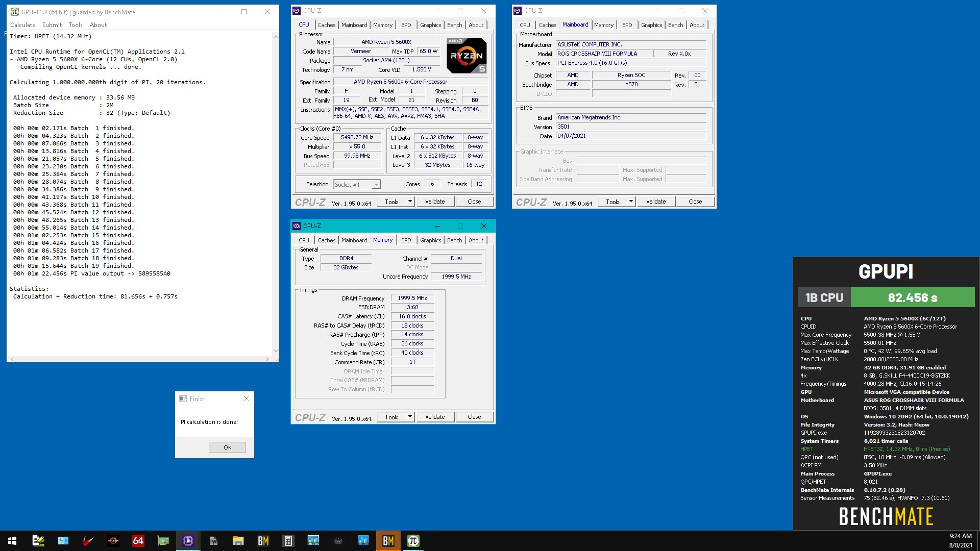Switch to the highlighted orange BenchMate taskbar icon

point(388,541)
